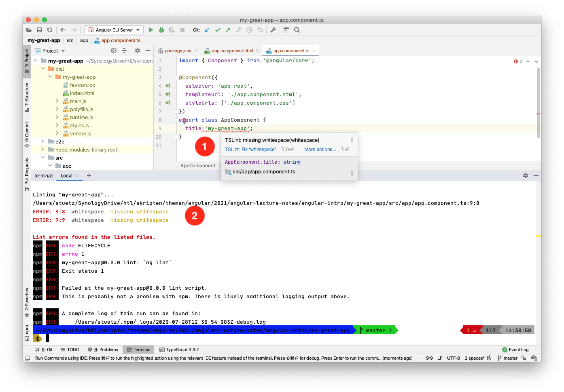Collapse the dist folder
This screenshot has height=392, width=564.
[42, 69]
